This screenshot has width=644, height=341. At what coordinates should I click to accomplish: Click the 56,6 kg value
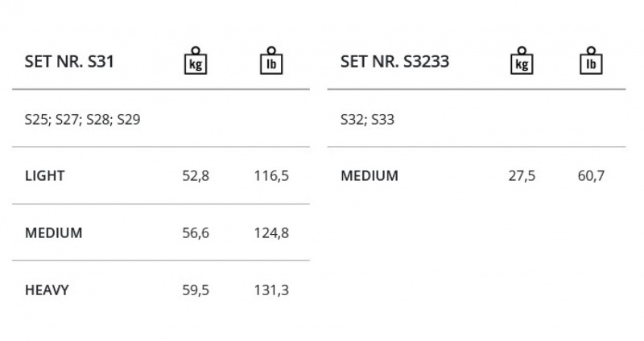pyautogui.click(x=196, y=233)
